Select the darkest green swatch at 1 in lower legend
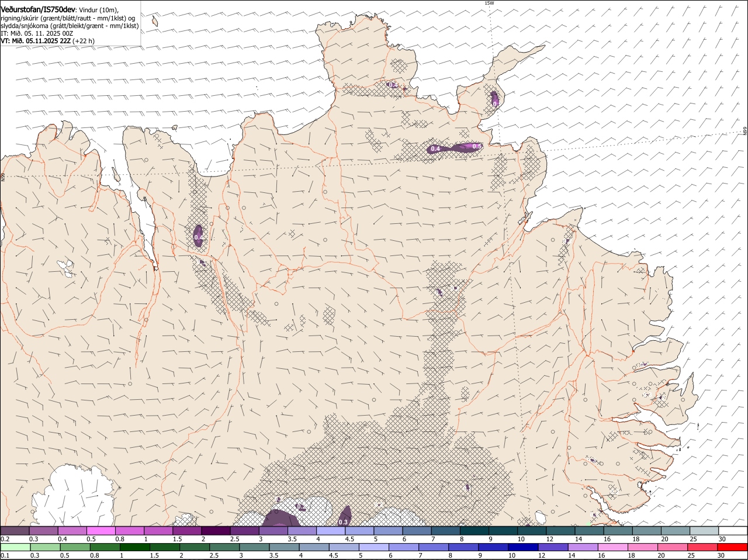 click(x=134, y=548)
